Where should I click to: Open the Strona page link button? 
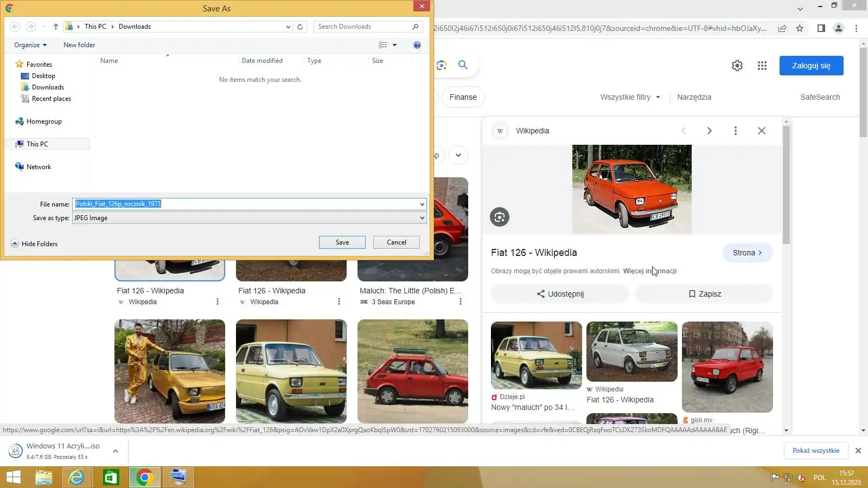[748, 253]
